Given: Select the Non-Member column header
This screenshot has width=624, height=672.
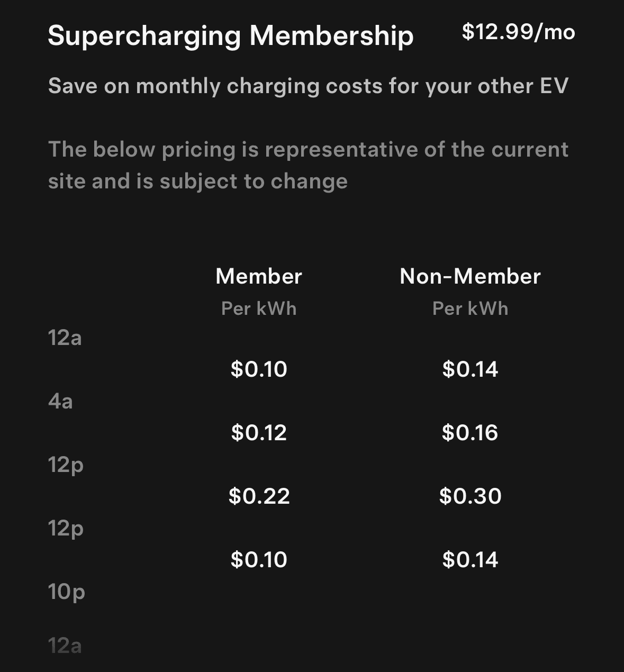Looking at the screenshot, I should 470,276.
